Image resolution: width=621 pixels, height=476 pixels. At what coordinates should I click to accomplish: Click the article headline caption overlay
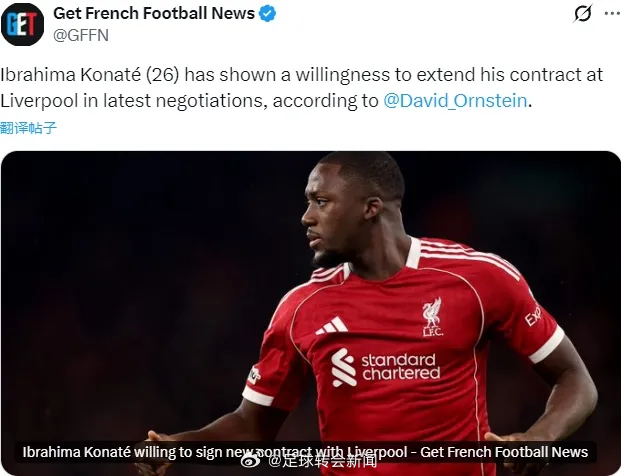[305, 452]
